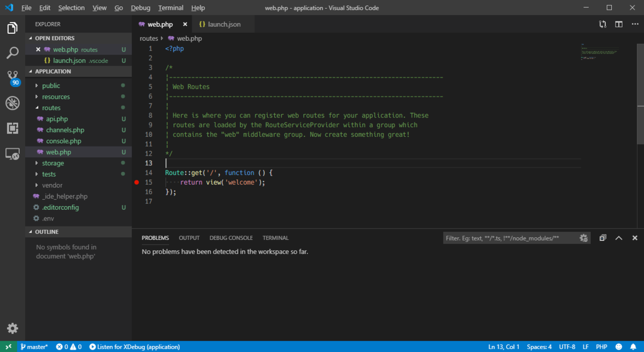644x352 pixels.
Task: Open the DEBUG CONSOLE panel tab
Action: tap(231, 238)
